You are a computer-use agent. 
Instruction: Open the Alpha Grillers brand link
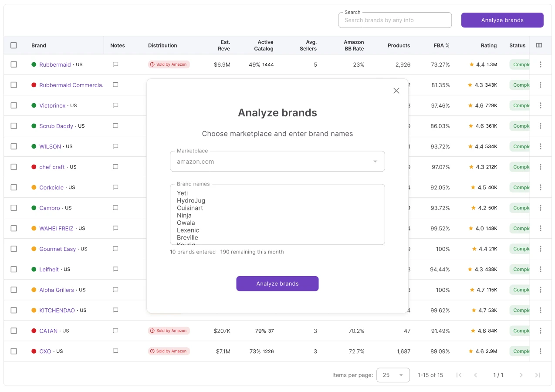point(57,290)
